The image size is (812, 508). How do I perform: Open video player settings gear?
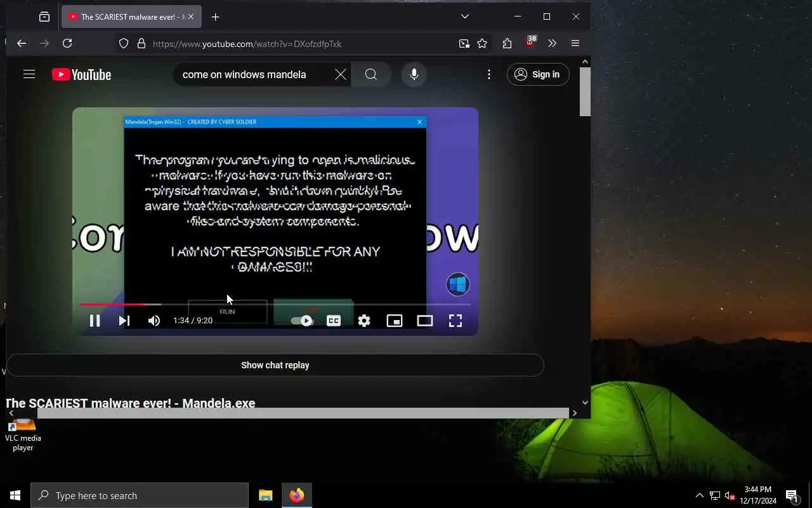tap(364, 321)
